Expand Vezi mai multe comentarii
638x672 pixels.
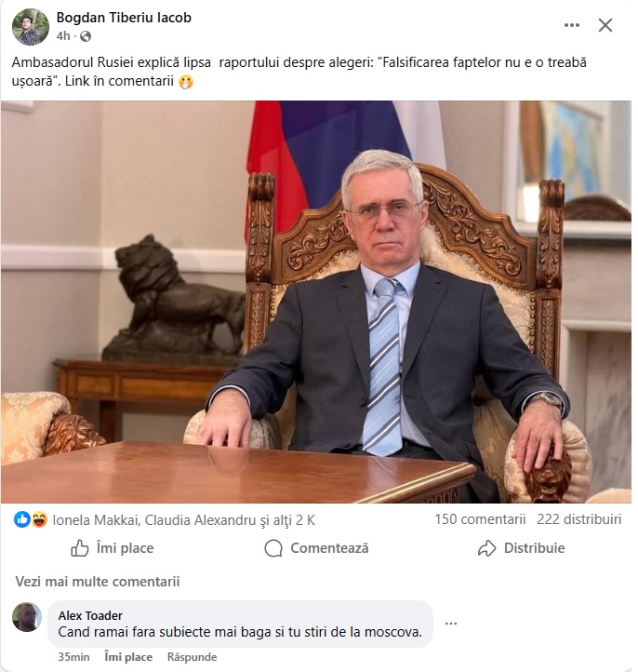(98, 582)
